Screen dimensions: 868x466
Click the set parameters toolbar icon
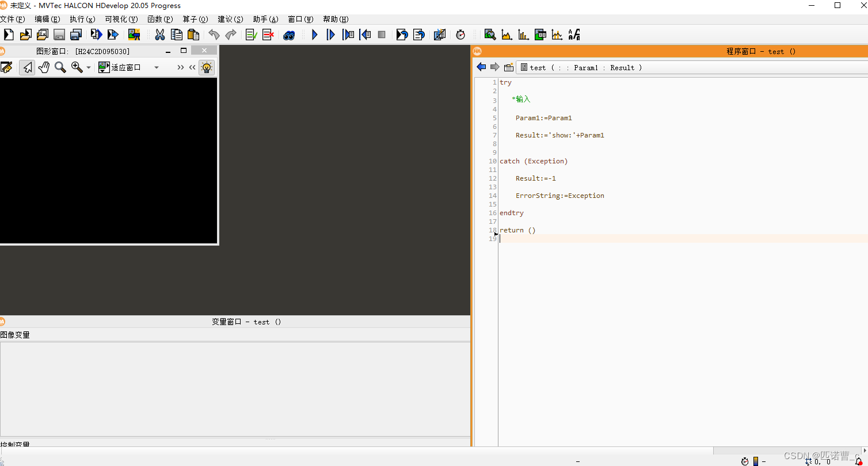pos(440,35)
